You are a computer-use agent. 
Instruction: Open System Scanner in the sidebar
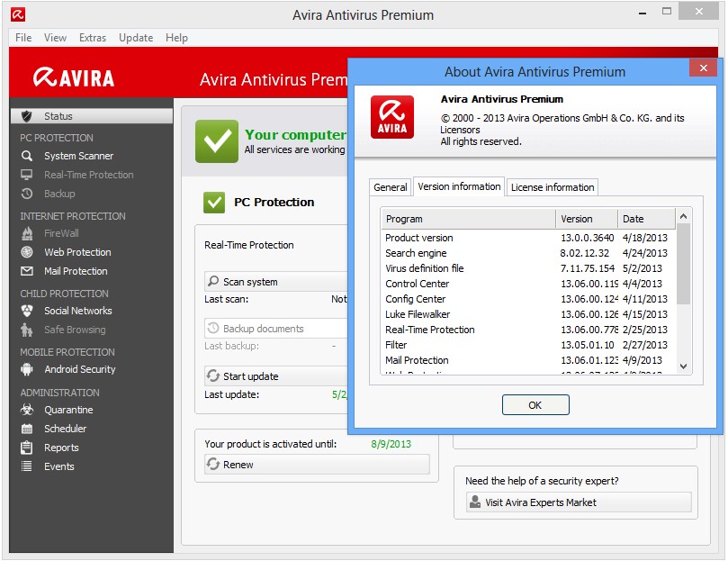point(78,156)
